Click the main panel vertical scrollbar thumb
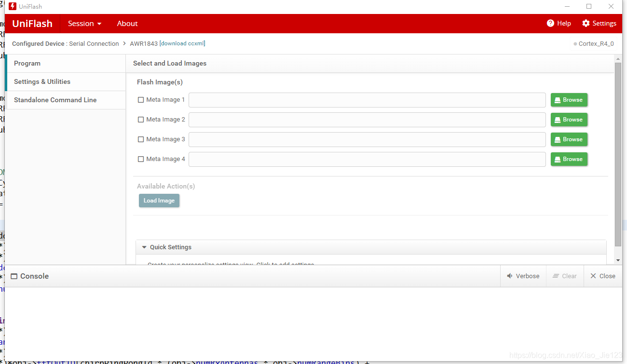 tap(618, 154)
